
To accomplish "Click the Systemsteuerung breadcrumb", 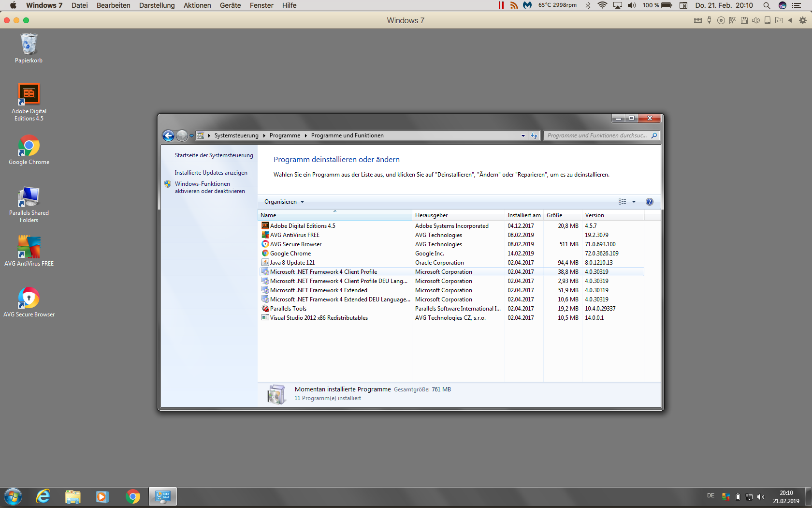I will tap(236, 135).
